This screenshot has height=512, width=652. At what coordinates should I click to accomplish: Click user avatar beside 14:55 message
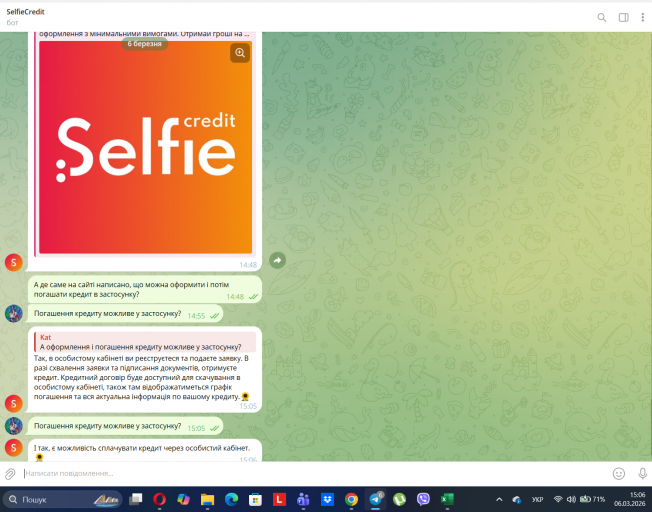click(13, 313)
